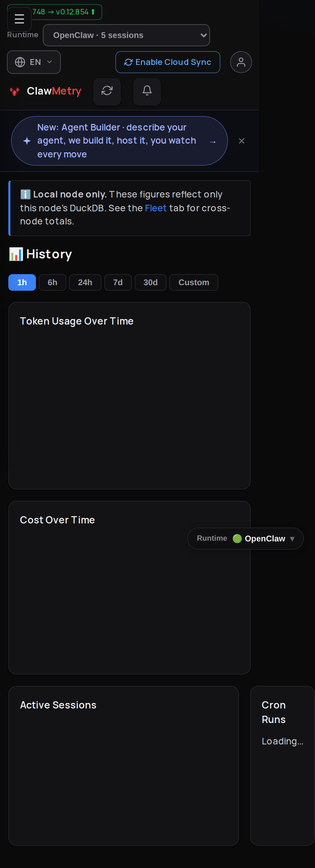
Task: Pick the Custom time range
Action: tap(194, 282)
